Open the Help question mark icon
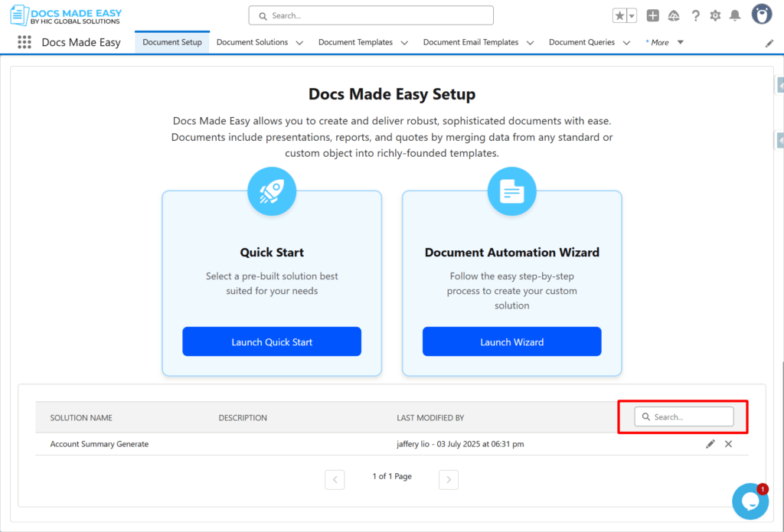The width and height of the screenshot is (784, 532). (695, 16)
